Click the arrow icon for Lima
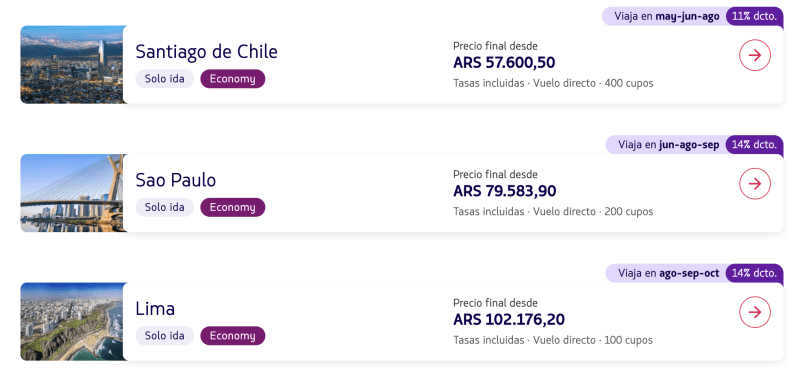 coord(755,312)
